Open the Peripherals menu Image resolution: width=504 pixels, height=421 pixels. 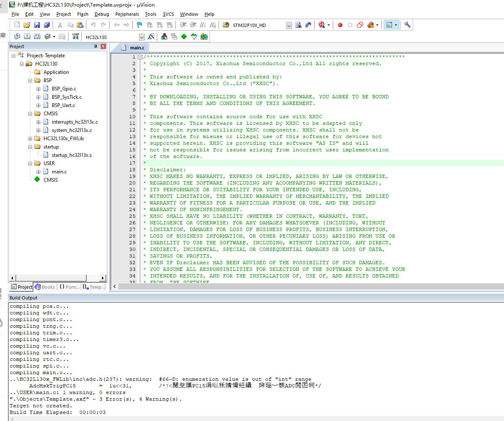(x=127, y=14)
